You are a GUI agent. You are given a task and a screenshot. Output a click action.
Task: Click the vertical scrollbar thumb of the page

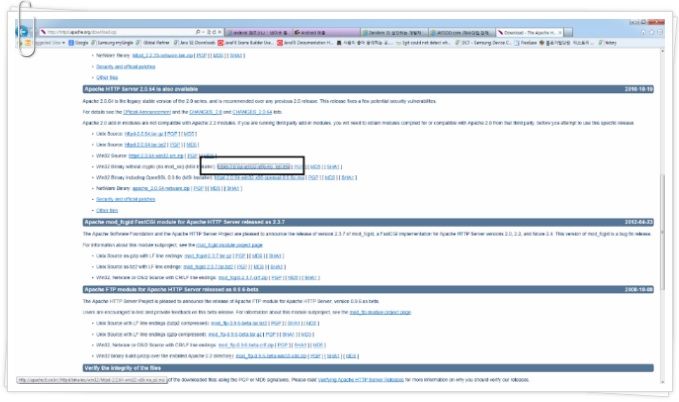662,230
